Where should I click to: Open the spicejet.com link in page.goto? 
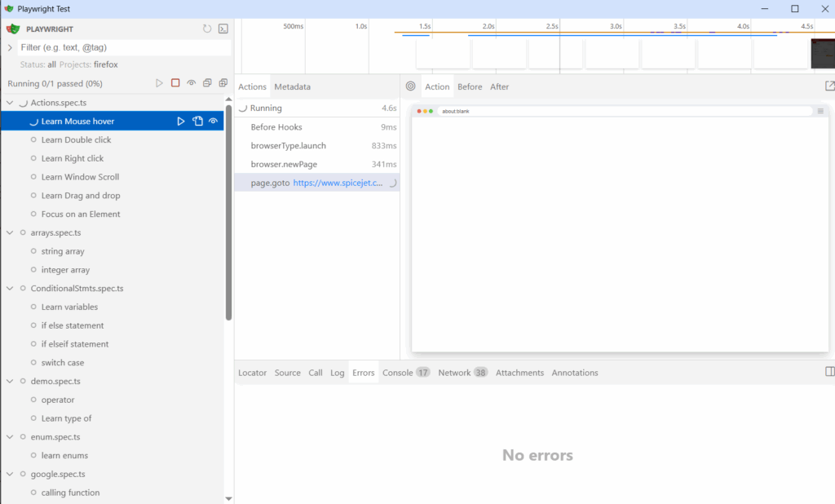tap(337, 182)
